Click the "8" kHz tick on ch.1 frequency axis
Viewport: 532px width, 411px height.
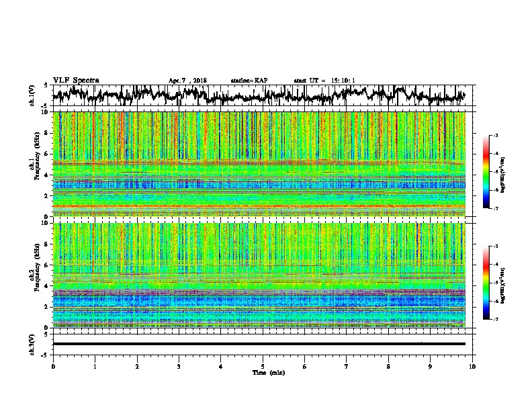(x=46, y=133)
